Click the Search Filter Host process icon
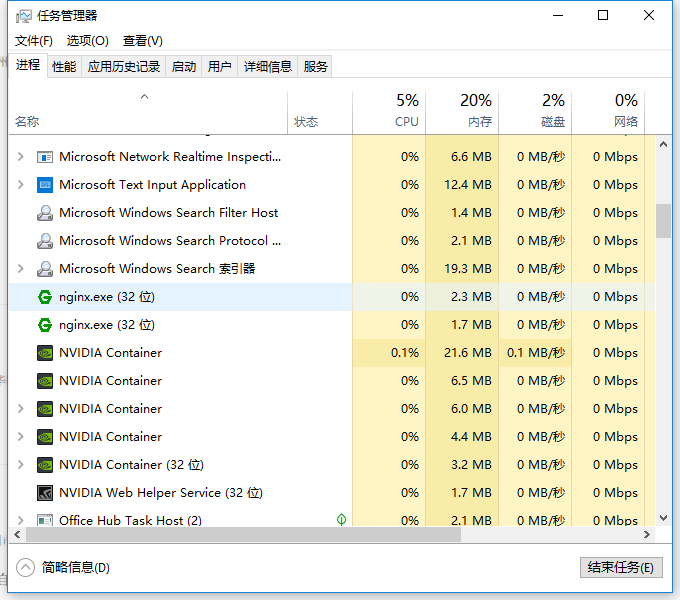Image resolution: width=680 pixels, height=600 pixels. click(x=45, y=213)
